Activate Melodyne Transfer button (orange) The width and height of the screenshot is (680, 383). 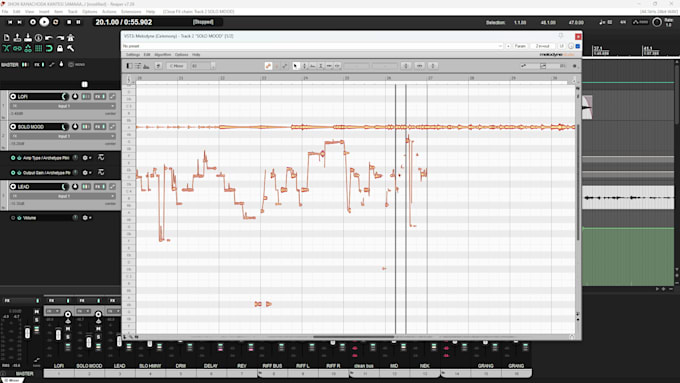[x=268, y=66]
